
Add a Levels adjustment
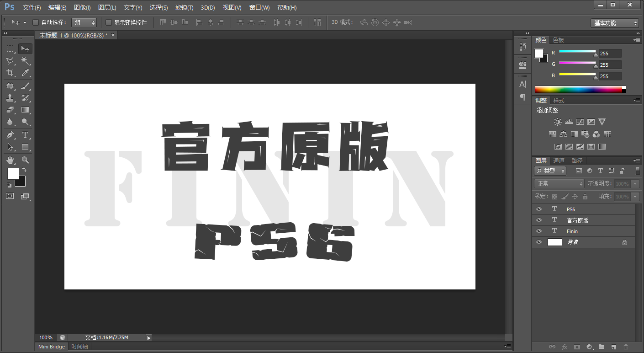pos(569,122)
